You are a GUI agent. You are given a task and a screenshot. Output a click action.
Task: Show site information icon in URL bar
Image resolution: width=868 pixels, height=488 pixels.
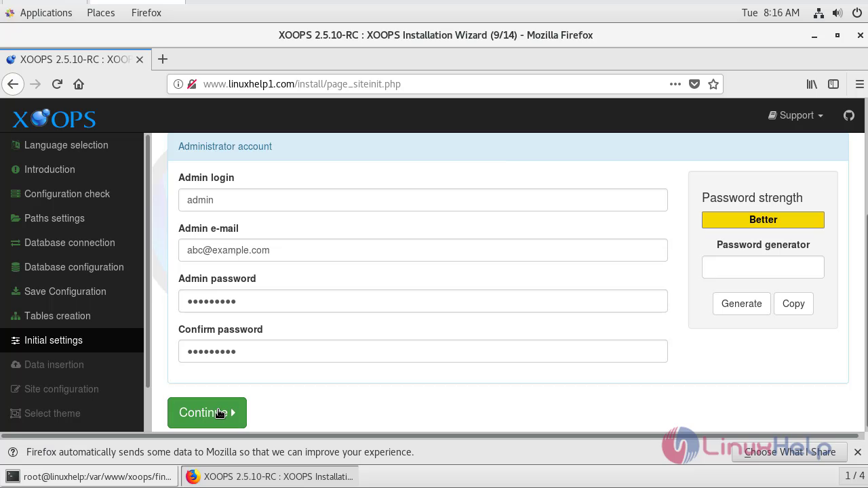point(178,84)
